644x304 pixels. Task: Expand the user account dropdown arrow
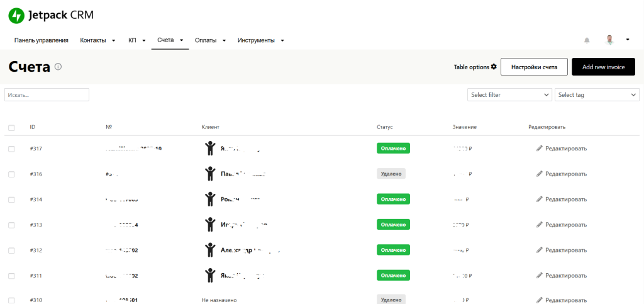click(628, 40)
